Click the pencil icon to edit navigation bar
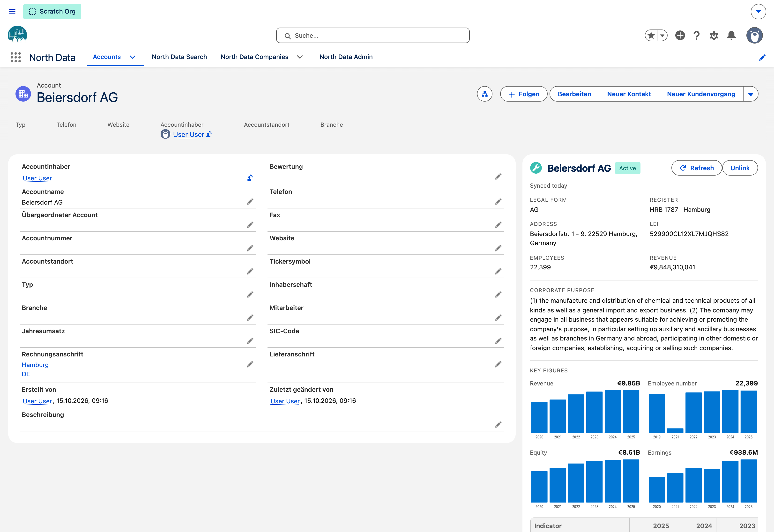 click(762, 57)
